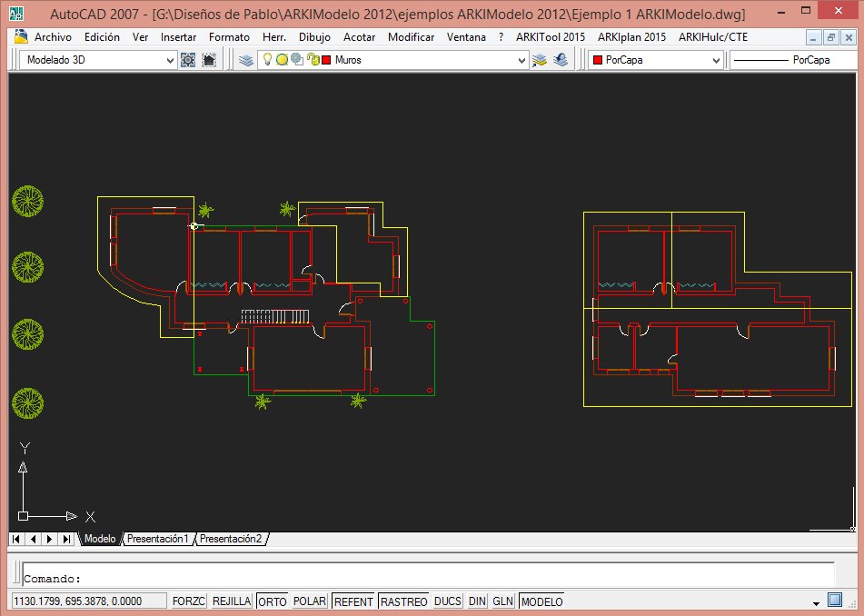Turn on POLAR tracking

(x=309, y=601)
